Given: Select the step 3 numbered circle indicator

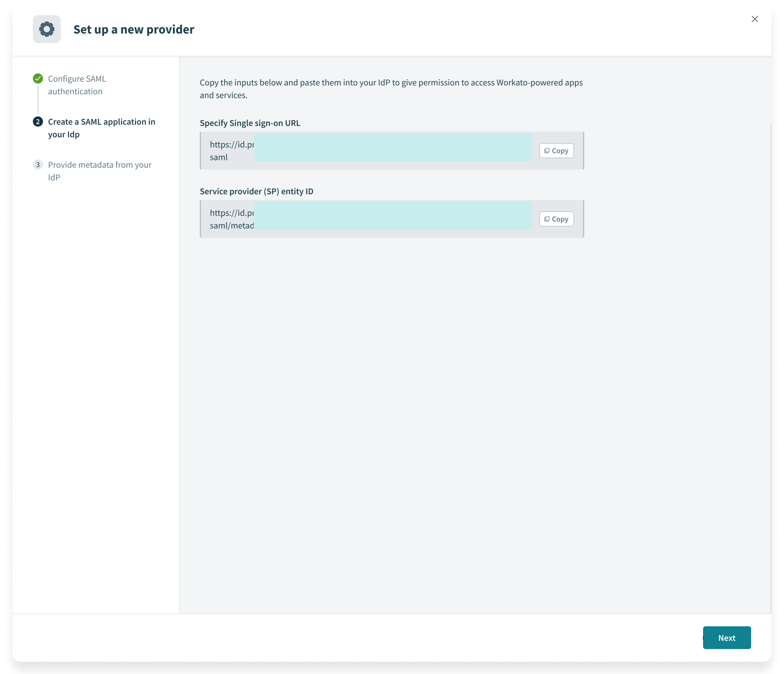Looking at the screenshot, I should pos(38,164).
